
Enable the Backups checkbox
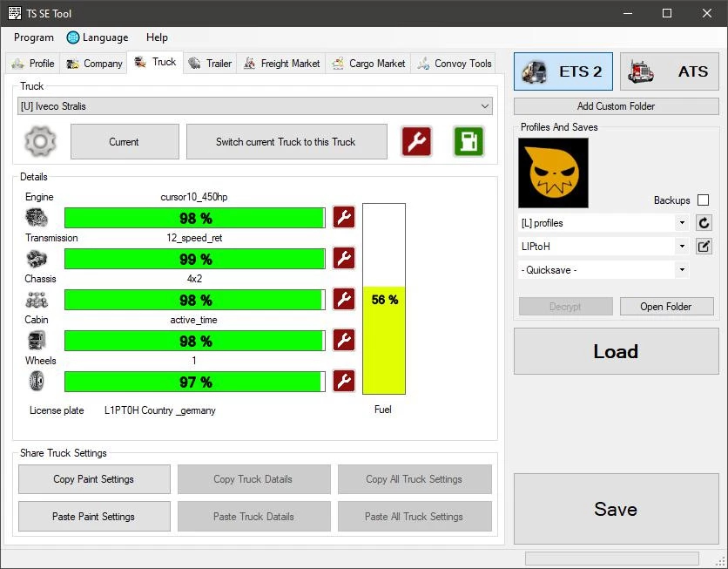click(703, 200)
